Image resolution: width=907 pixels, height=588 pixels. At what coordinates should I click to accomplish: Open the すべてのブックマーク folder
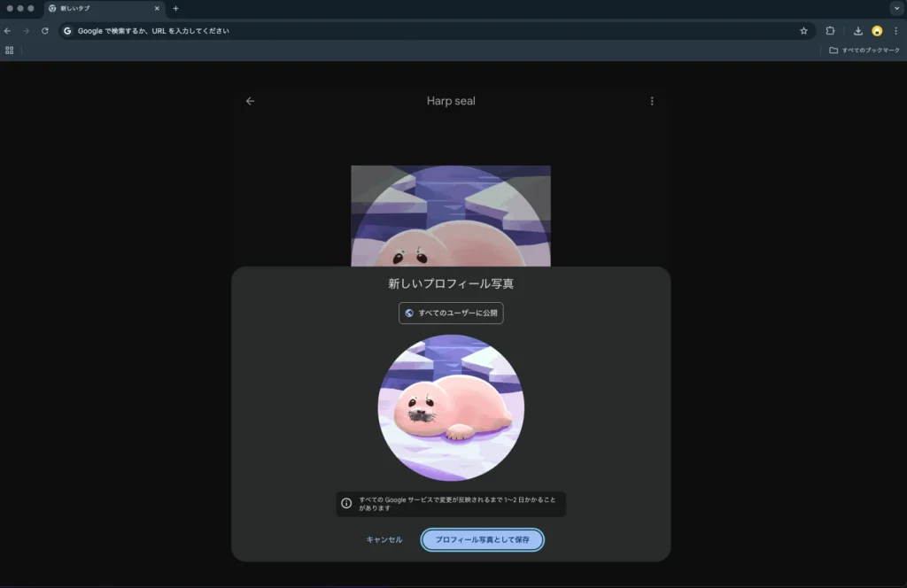[x=864, y=50]
